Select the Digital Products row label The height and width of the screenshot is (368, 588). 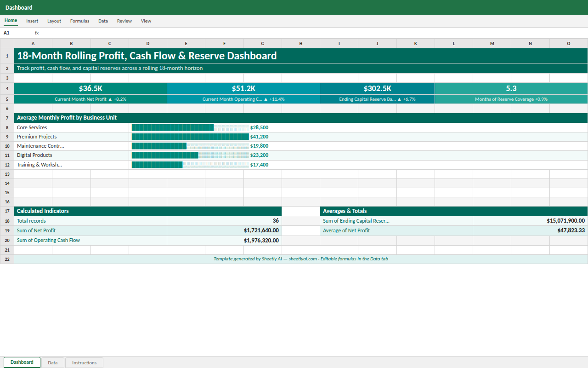72,155
